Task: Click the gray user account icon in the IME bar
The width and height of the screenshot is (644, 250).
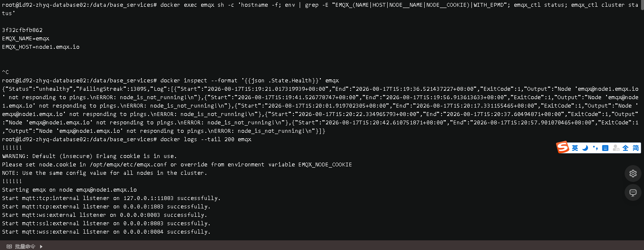Action: coord(616,148)
